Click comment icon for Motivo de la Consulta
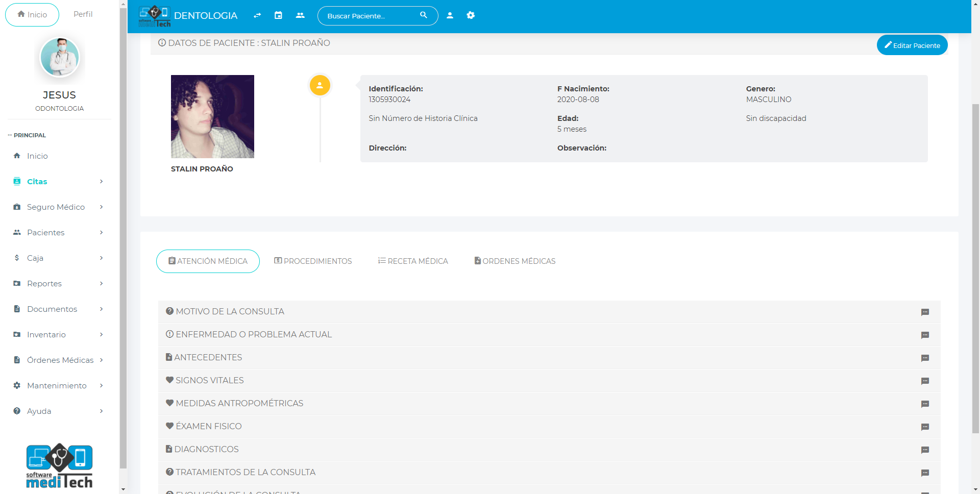The height and width of the screenshot is (494, 980). coord(924,312)
